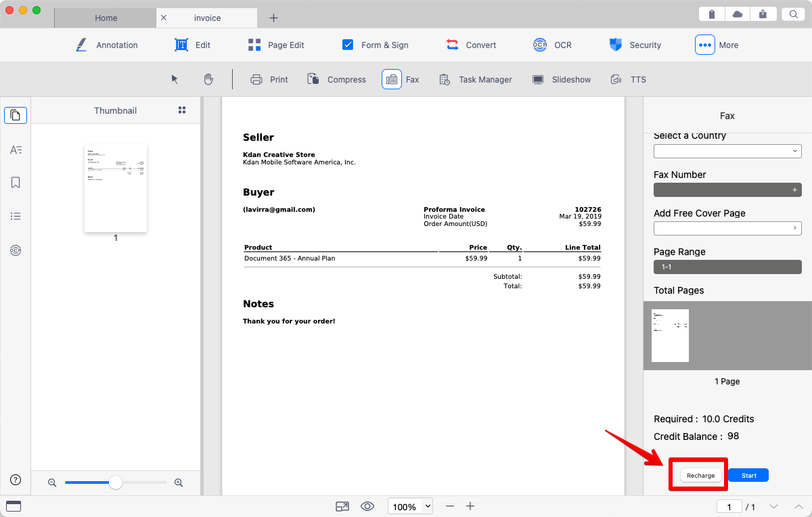Click the Kdan Creative Store text

click(x=279, y=155)
